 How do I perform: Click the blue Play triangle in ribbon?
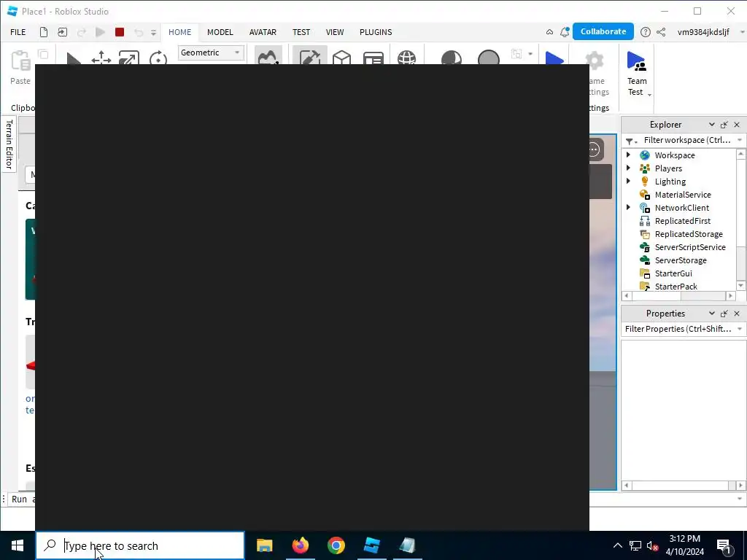point(554,58)
